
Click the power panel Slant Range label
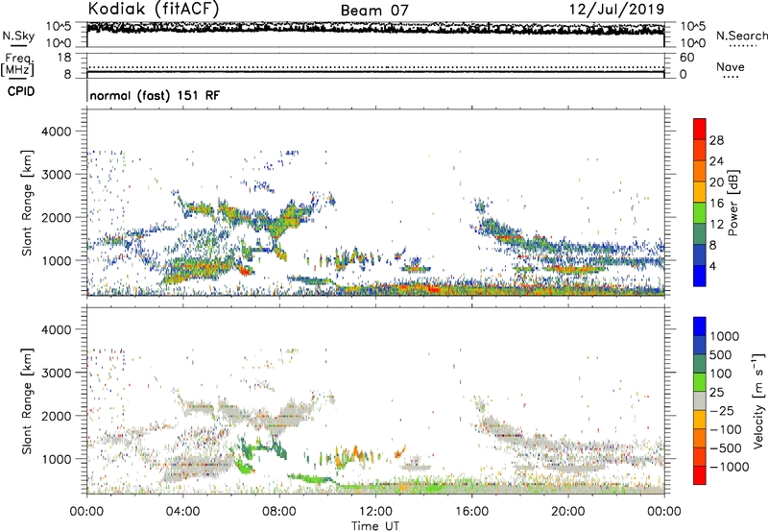[x=27, y=203]
